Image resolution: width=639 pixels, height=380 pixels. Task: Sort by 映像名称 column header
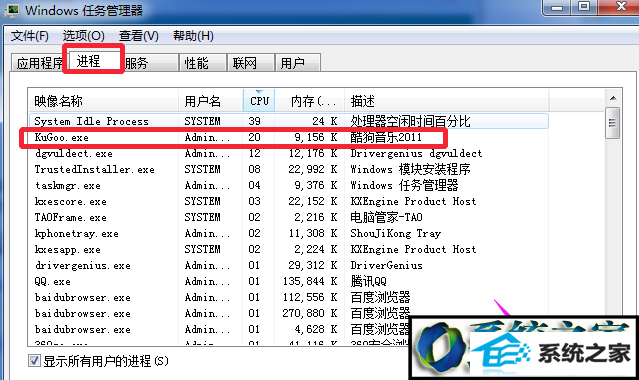[x=104, y=100]
